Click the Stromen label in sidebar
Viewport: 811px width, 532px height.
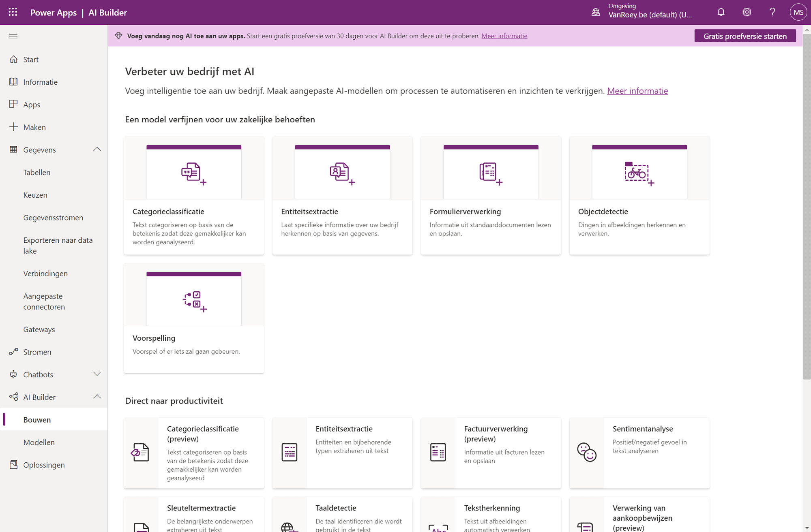[x=37, y=352]
